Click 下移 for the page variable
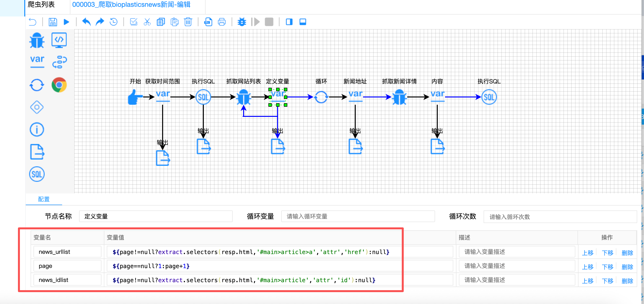 point(607,267)
